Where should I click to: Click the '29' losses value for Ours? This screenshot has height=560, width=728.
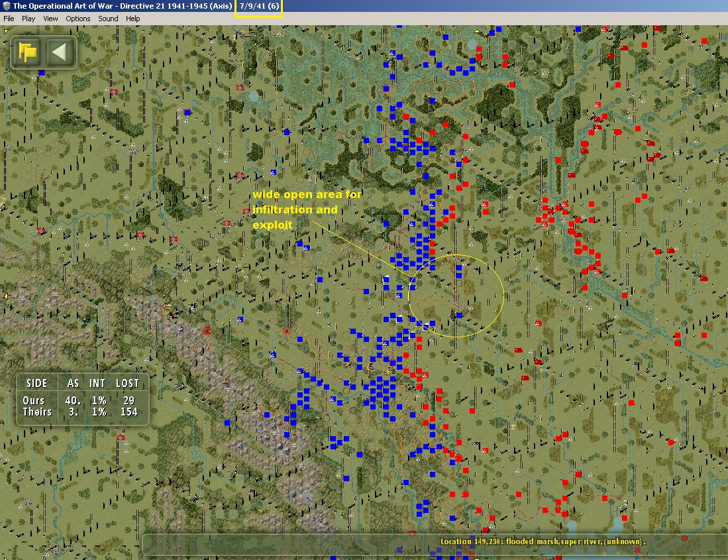(129, 400)
